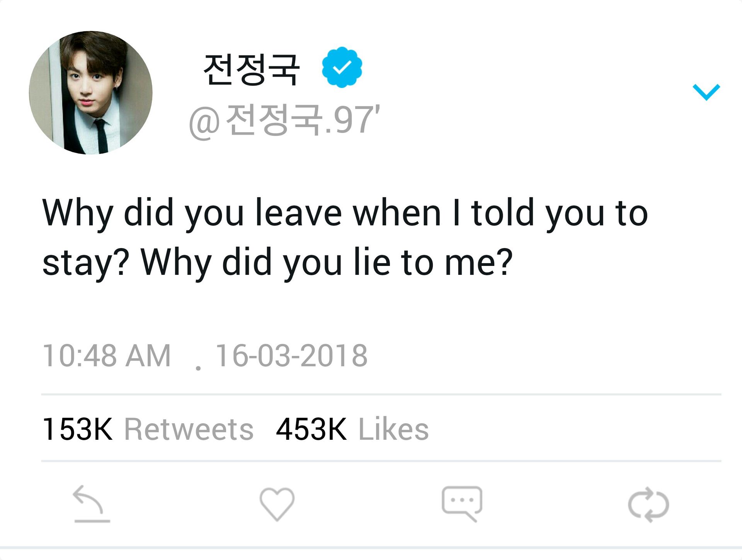Image resolution: width=742 pixels, height=560 pixels.
Task: Click the @전정국.97' handle
Action: pyautogui.click(x=285, y=120)
